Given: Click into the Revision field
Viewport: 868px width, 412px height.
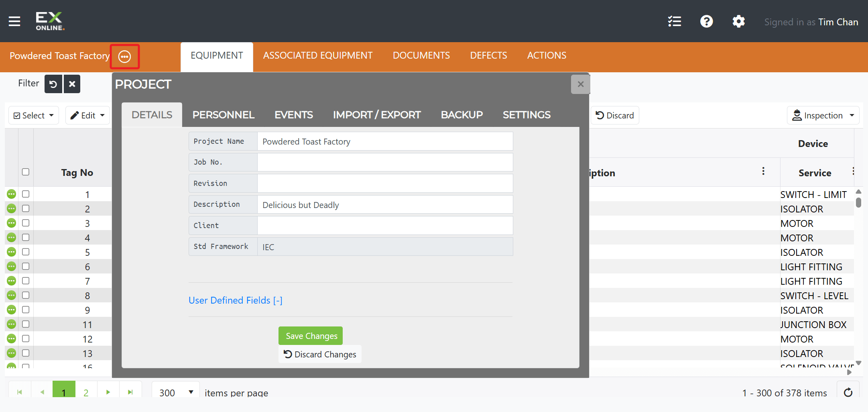Looking at the screenshot, I should (x=385, y=184).
